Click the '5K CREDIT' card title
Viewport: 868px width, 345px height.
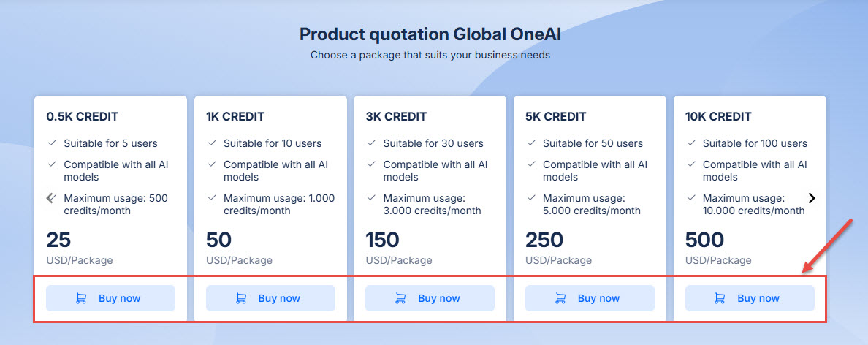pyautogui.click(x=556, y=116)
